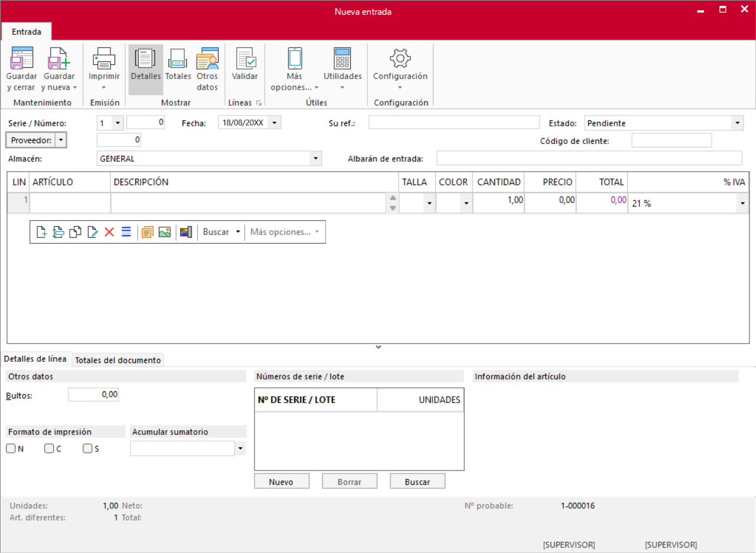Click document number field next to series

click(146, 123)
